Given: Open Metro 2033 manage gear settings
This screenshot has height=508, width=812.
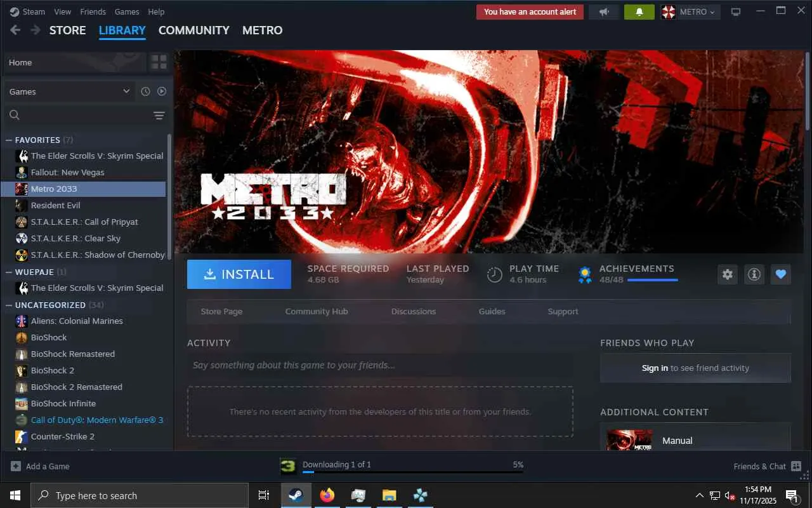Looking at the screenshot, I should point(728,274).
